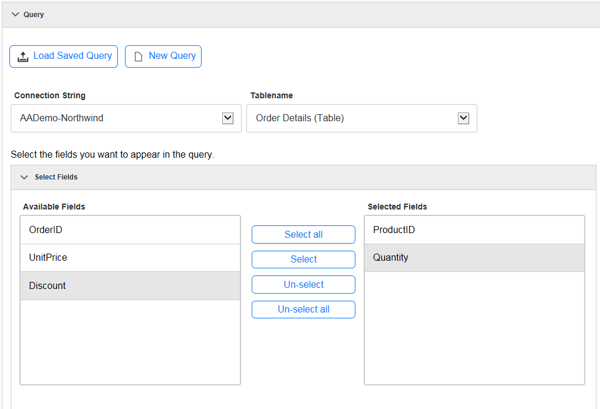Screen dimensions: 600x409
Task: Click the Order Details (Table) text field
Action: click(350, 118)
